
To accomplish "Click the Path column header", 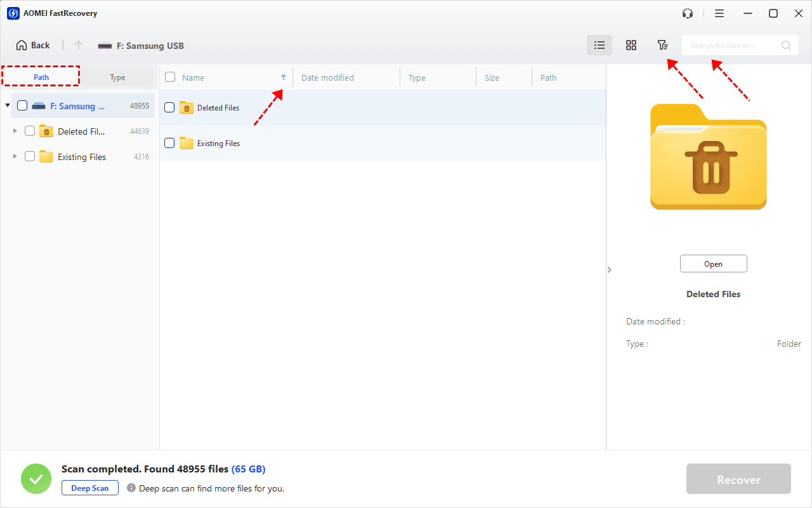I will [x=548, y=77].
